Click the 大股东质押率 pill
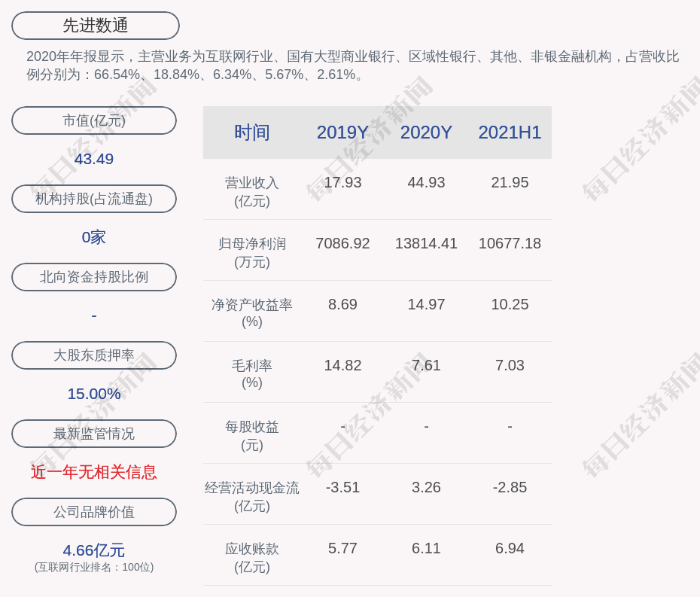Image resolution: width=700 pixels, height=597 pixels. (x=94, y=355)
